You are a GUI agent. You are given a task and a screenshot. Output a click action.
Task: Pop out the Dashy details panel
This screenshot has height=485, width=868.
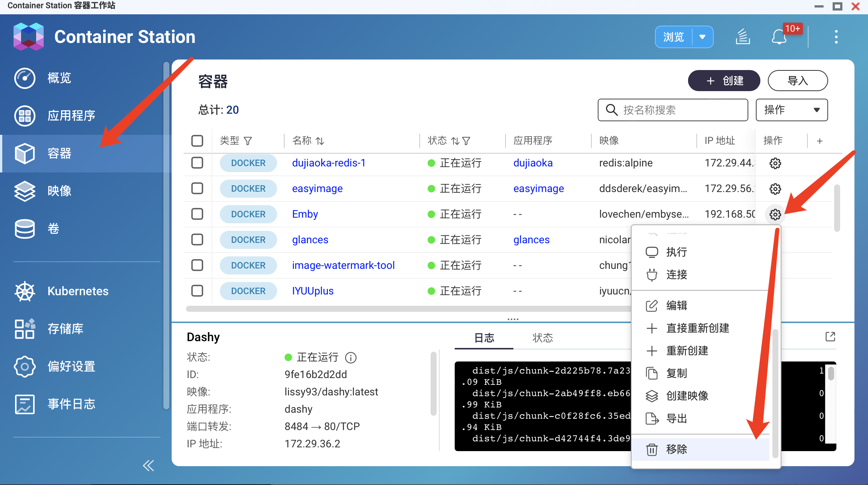pyautogui.click(x=830, y=336)
